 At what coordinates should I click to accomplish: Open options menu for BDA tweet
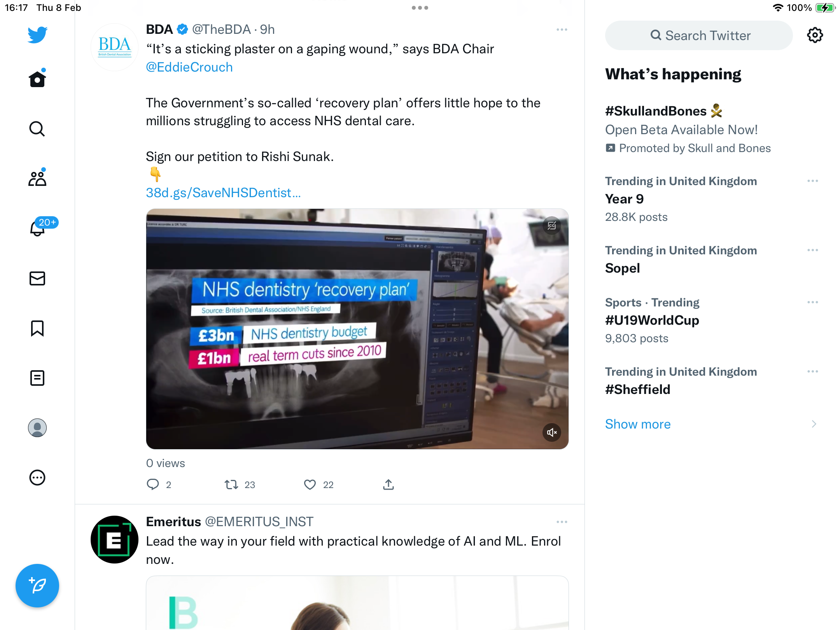tap(562, 30)
